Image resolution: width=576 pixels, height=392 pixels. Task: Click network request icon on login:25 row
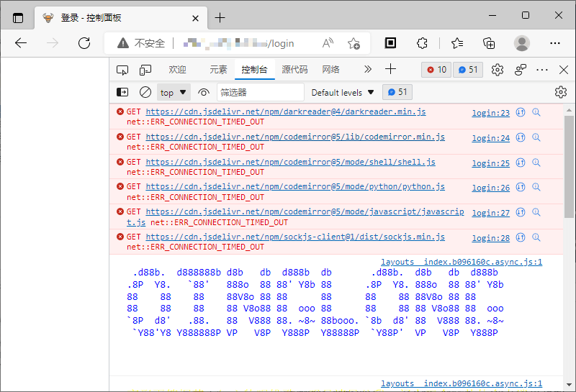[x=520, y=163]
